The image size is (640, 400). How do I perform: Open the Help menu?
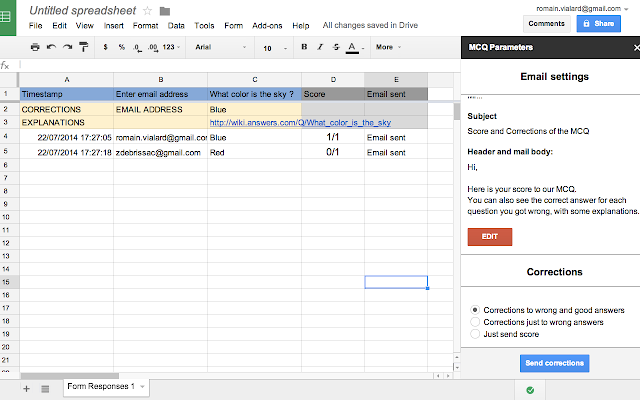301,26
